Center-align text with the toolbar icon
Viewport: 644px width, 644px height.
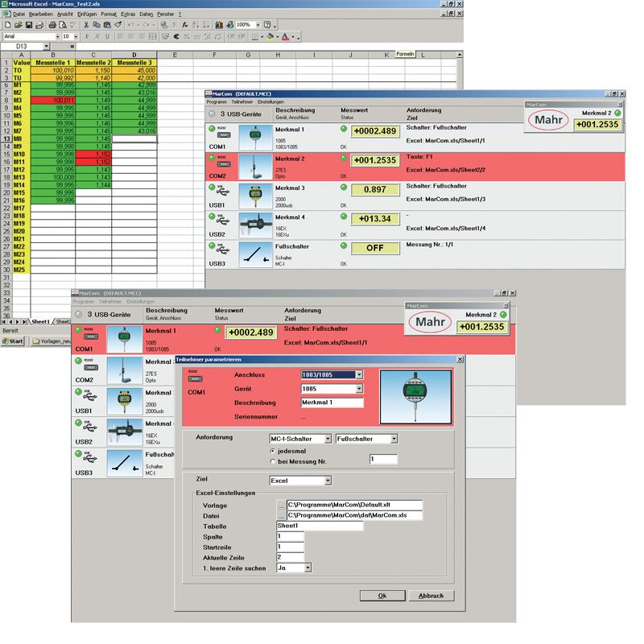(x=131, y=36)
